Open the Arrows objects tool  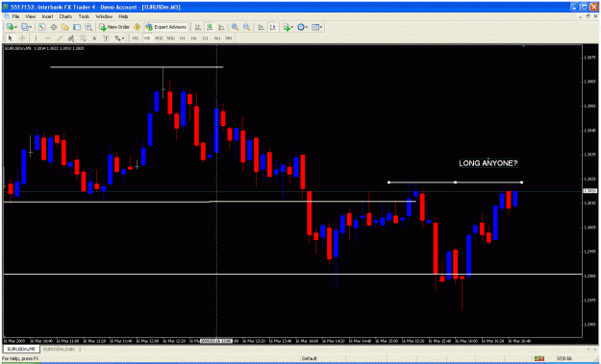coord(117,38)
